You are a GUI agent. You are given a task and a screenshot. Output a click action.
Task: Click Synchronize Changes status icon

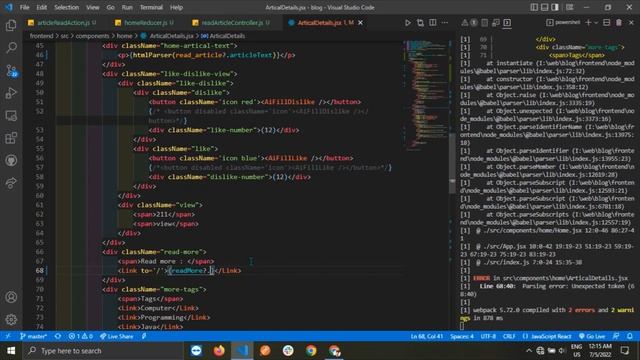tap(58, 336)
